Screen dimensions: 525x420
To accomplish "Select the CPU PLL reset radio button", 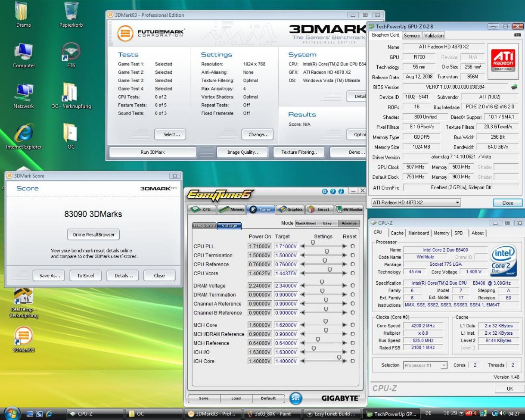I will (353, 246).
